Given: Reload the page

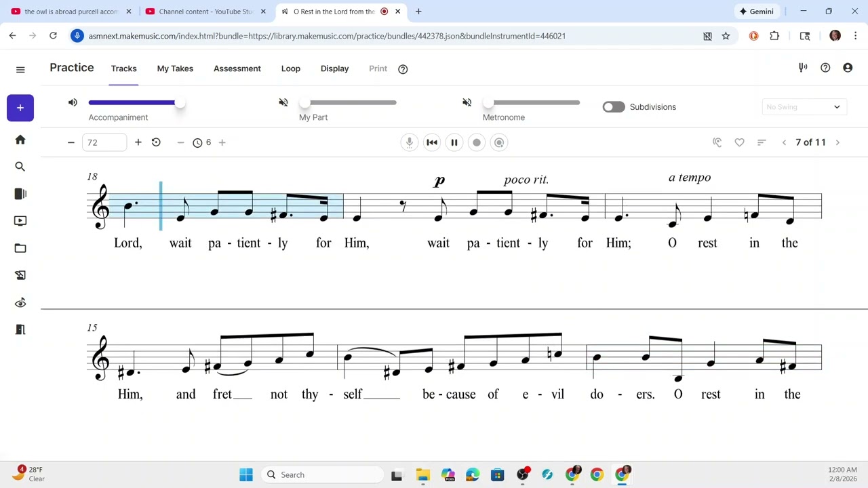Looking at the screenshot, I should (x=53, y=36).
